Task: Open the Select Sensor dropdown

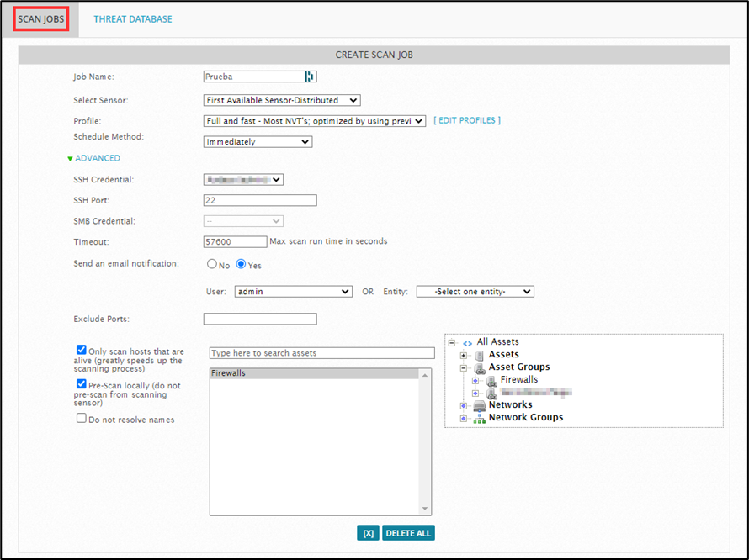Action: (x=282, y=100)
